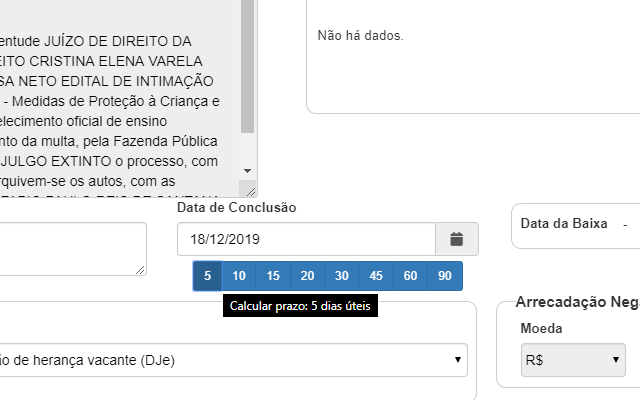Set prazo to 10 dias úteis
This screenshot has height=400, width=640.
point(239,276)
